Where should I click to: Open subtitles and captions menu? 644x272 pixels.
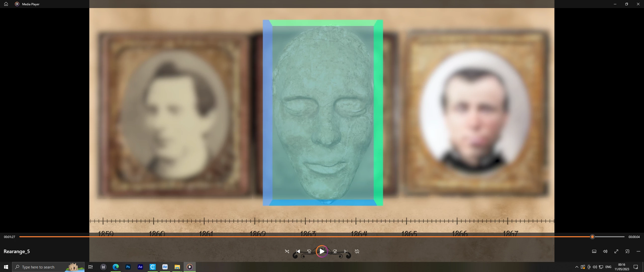point(594,251)
